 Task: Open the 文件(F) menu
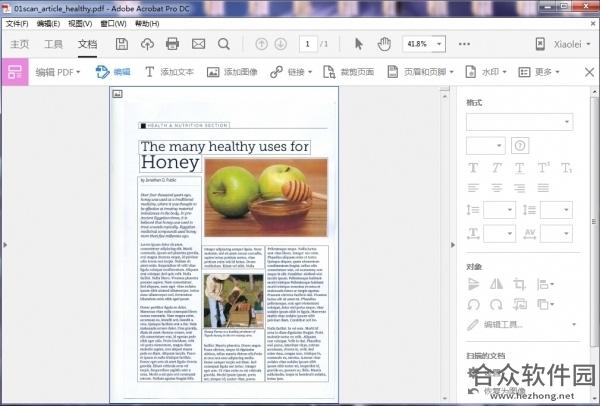(17, 24)
